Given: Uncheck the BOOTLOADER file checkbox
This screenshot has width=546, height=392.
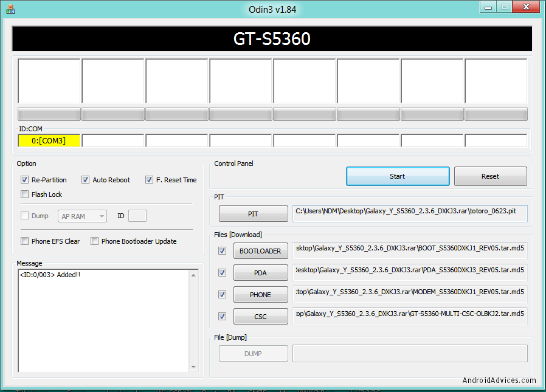Looking at the screenshot, I should coord(222,250).
